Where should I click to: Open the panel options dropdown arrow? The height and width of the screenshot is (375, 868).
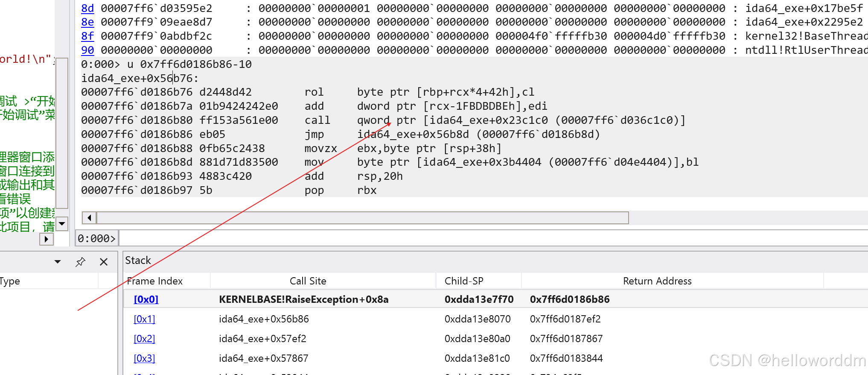point(58,262)
